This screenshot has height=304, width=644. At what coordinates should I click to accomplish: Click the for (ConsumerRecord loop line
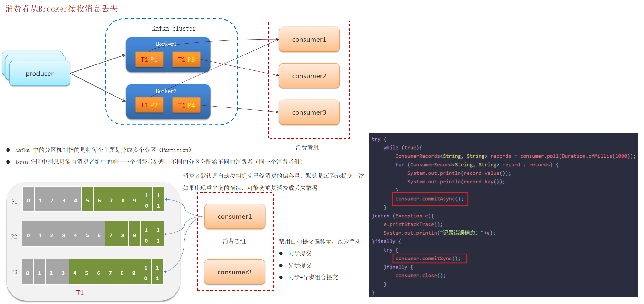(477, 164)
